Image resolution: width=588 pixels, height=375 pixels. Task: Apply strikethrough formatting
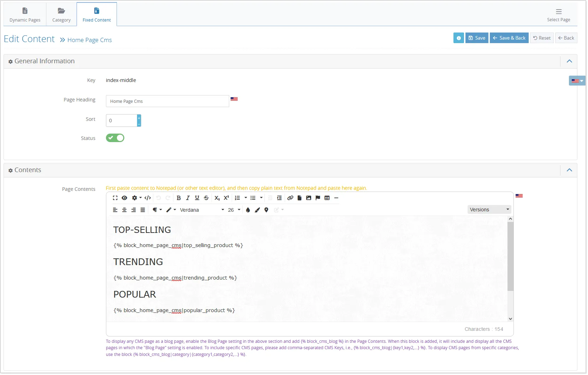coord(206,198)
